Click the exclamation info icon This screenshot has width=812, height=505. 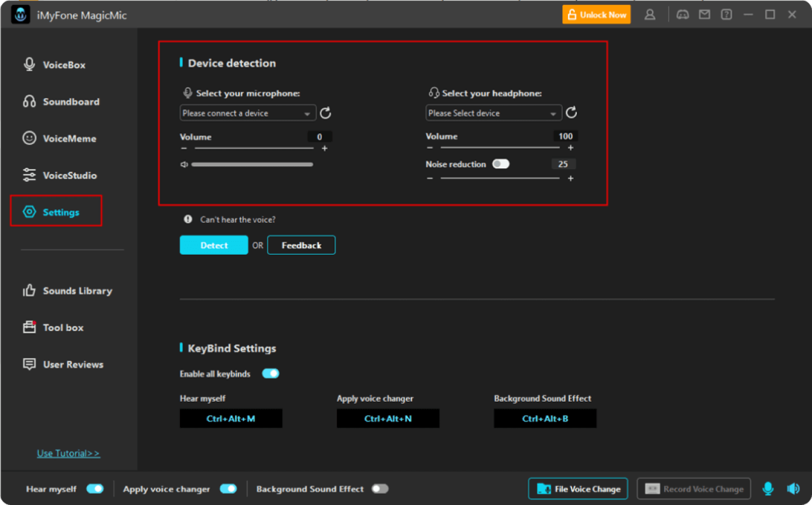188,219
